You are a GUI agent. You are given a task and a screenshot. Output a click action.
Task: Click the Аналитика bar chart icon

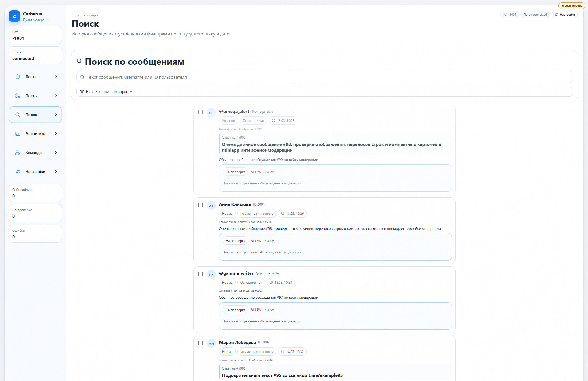coord(18,134)
